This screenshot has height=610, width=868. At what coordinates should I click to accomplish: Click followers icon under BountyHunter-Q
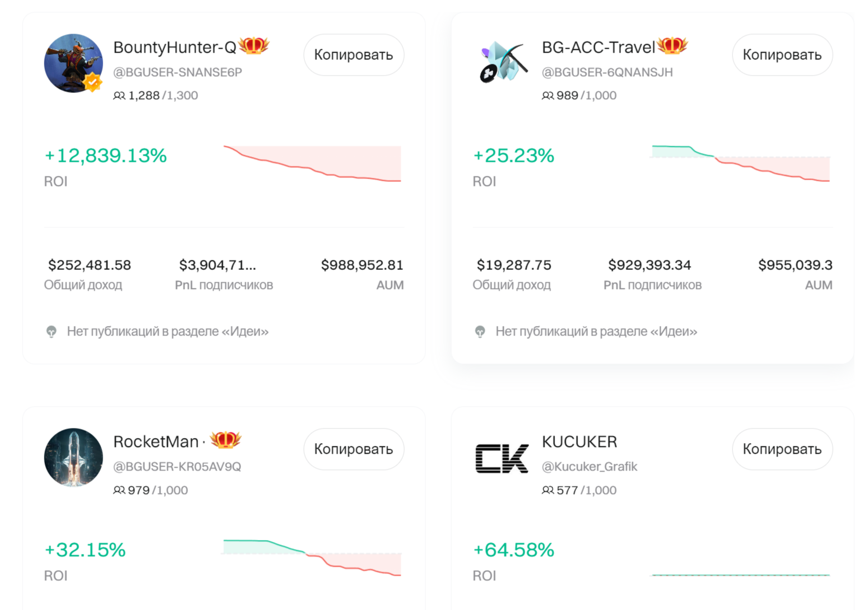119,96
